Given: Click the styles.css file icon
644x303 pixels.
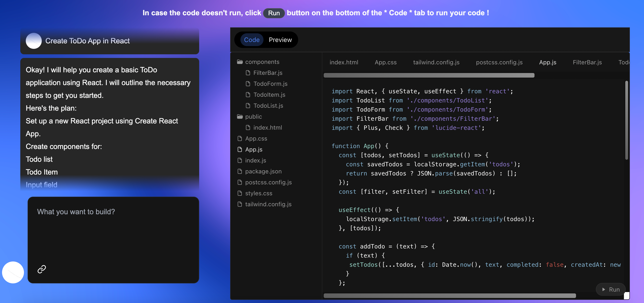Looking at the screenshot, I should (240, 193).
